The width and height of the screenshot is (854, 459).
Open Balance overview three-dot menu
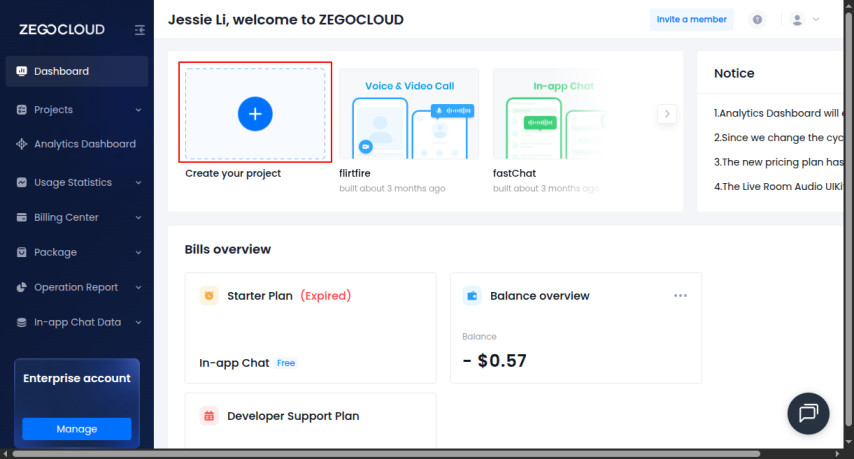pyautogui.click(x=680, y=296)
